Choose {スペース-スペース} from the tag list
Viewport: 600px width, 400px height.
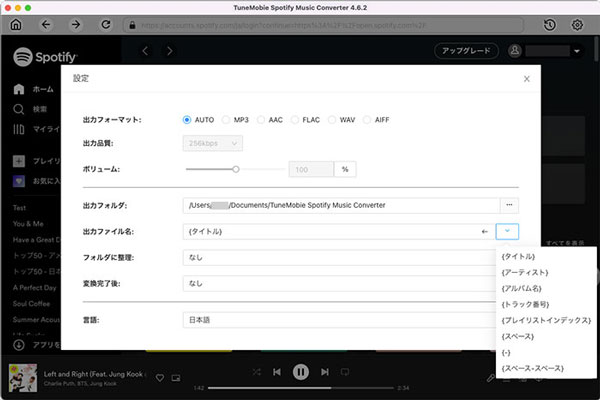pyautogui.click(x=533, y=368)
